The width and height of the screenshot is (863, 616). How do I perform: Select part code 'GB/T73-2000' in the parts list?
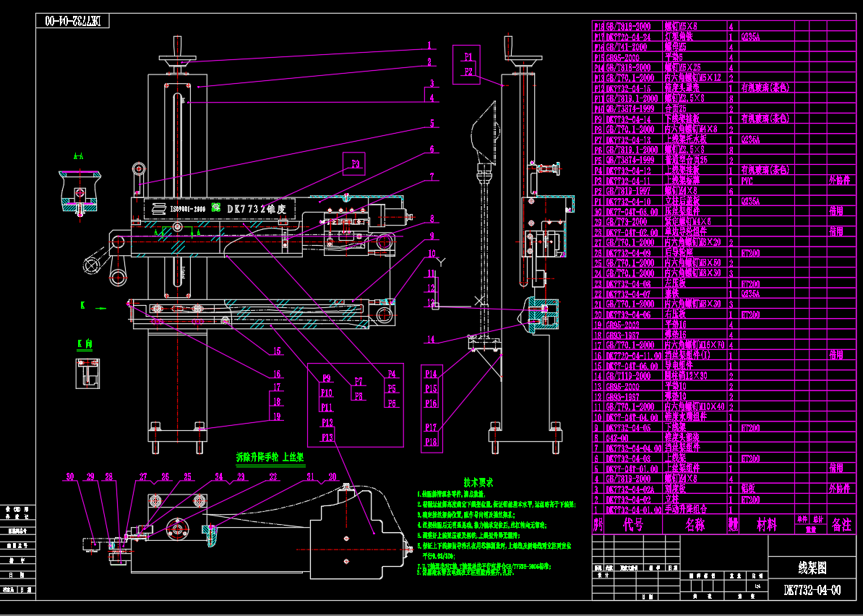click(x=627, y=222)
